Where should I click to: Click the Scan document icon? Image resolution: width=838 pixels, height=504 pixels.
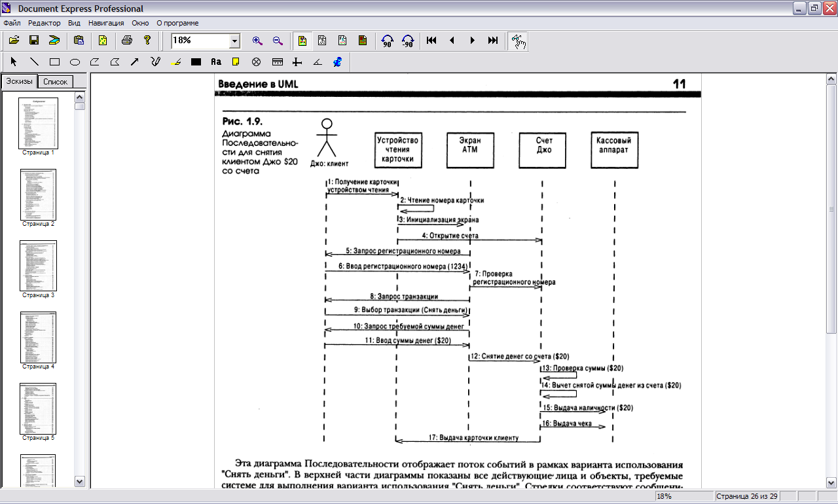pos(54,41)
